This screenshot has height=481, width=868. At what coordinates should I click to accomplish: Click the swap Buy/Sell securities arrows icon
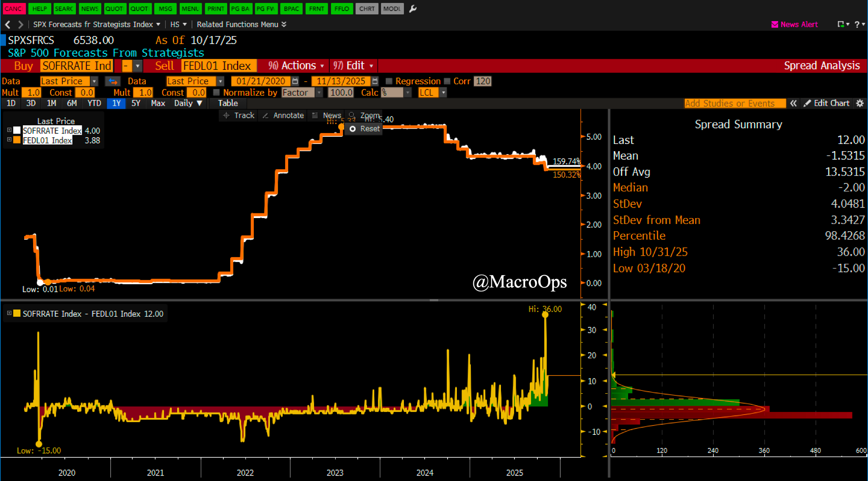[113, 81]
